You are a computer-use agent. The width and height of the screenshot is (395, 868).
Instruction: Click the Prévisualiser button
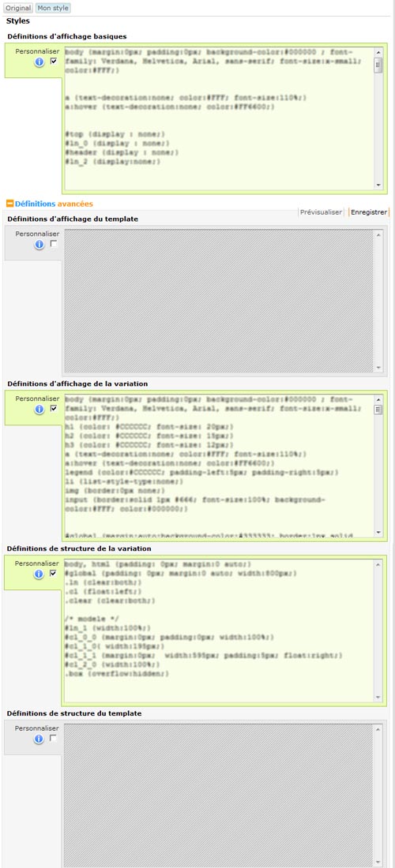tap(321, 212)
